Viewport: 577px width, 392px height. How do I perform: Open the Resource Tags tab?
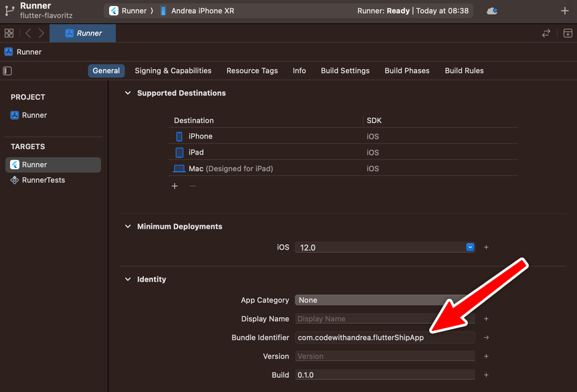click(x=252, y=71)
